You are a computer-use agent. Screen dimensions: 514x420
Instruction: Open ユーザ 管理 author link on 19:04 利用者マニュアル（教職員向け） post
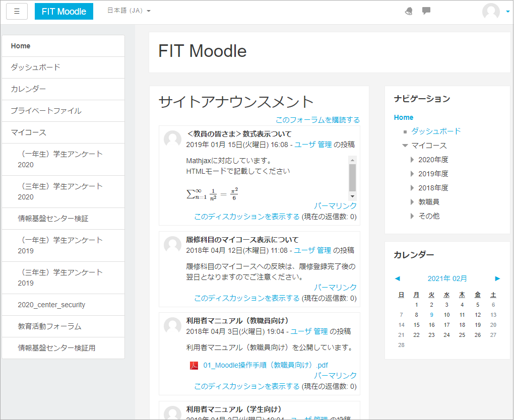pyautogui.click(x=309, y=331)
